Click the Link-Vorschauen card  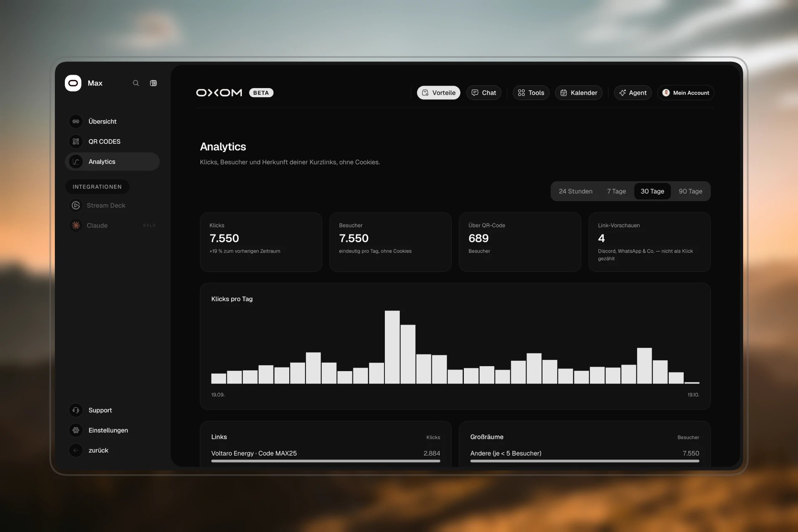649,242
